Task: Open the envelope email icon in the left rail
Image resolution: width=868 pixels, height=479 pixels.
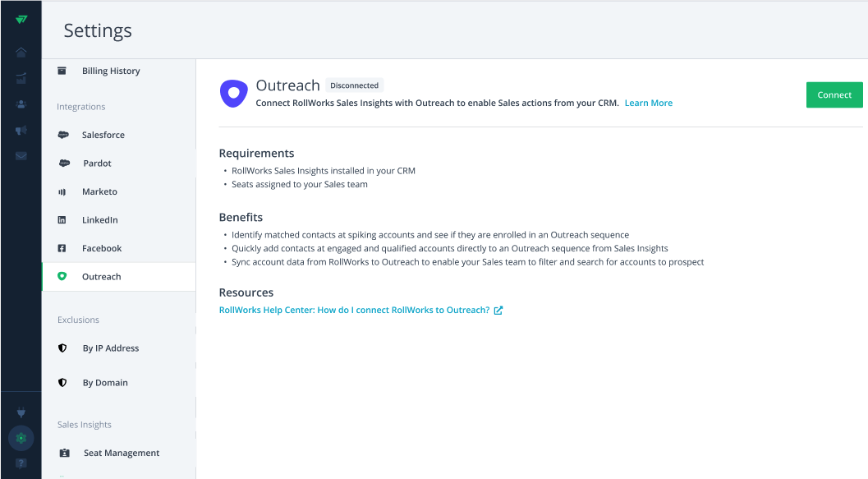Action: point(21,156)
